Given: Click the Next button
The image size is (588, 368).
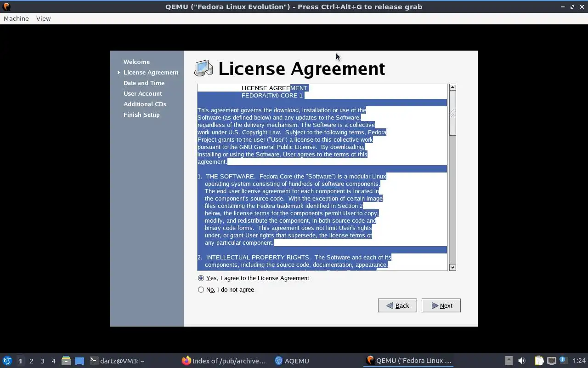Looking at the screenshot, I should pyautogui.click(x=441, y=305).
